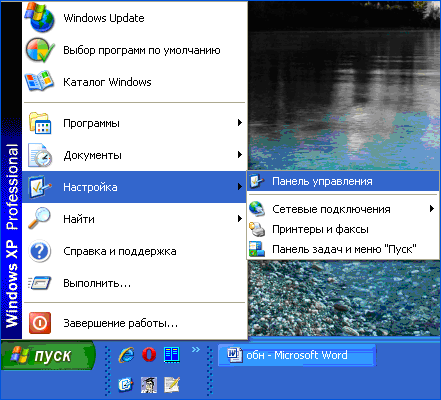Expand the Найти submenu arrow
This screenshot has width=441, height=400.
click(239, 219)
